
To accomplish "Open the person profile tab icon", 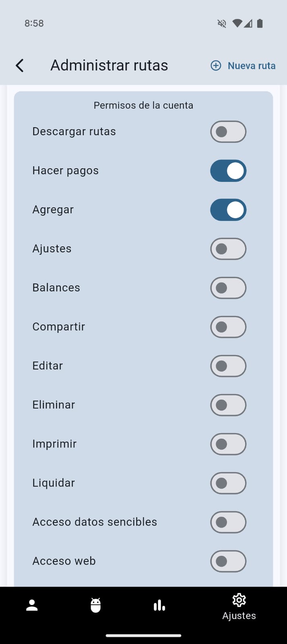I will click(x=32, y=605).
